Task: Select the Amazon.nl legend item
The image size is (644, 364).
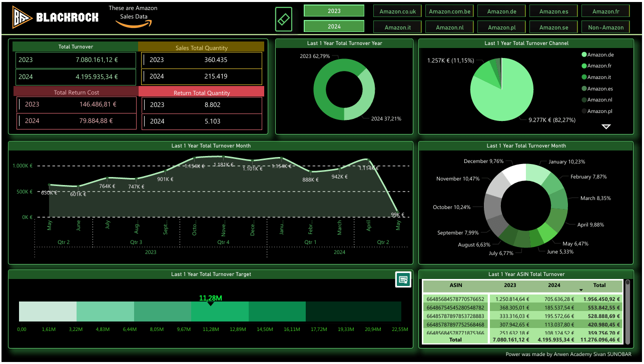Action: (596, 100)
